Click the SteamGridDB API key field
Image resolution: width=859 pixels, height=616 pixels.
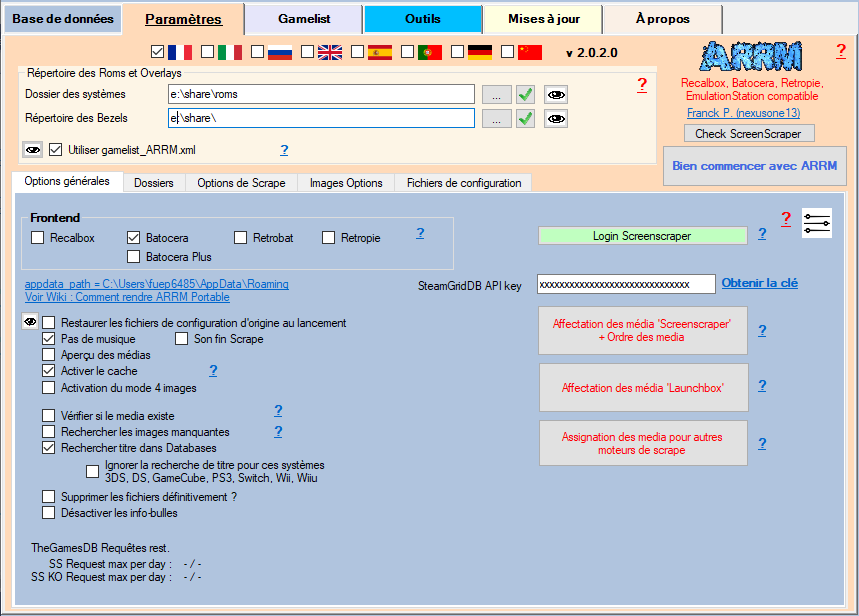(x=625, y=285)
